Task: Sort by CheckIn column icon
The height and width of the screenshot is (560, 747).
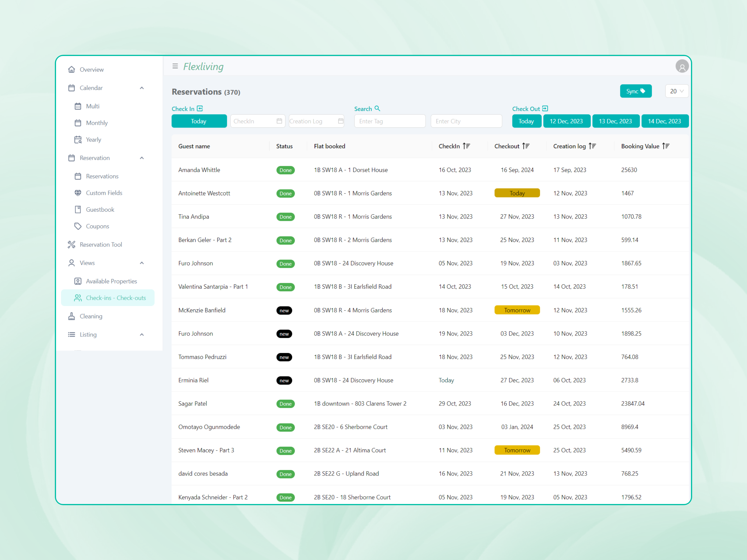Action: [466, 146]
